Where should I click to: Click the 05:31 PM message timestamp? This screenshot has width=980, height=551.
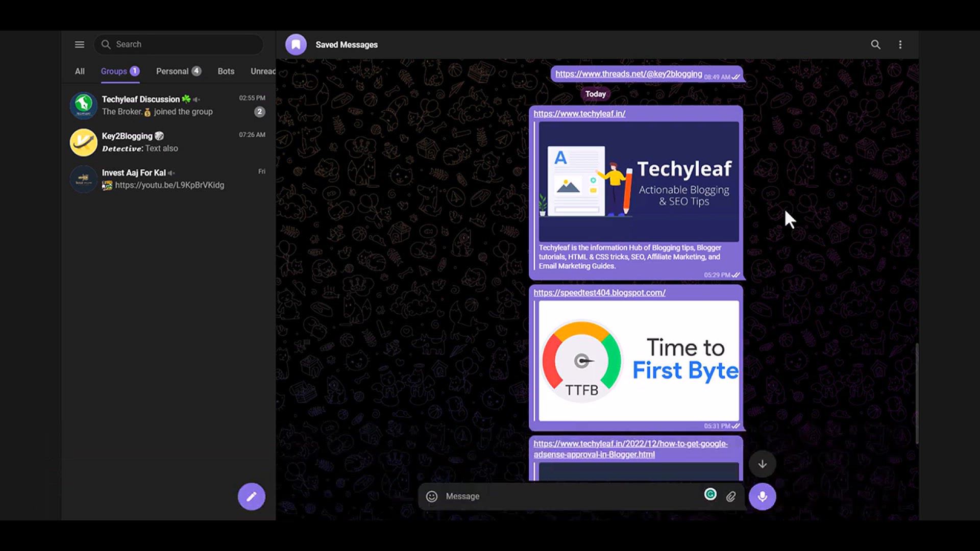point(717,426)
